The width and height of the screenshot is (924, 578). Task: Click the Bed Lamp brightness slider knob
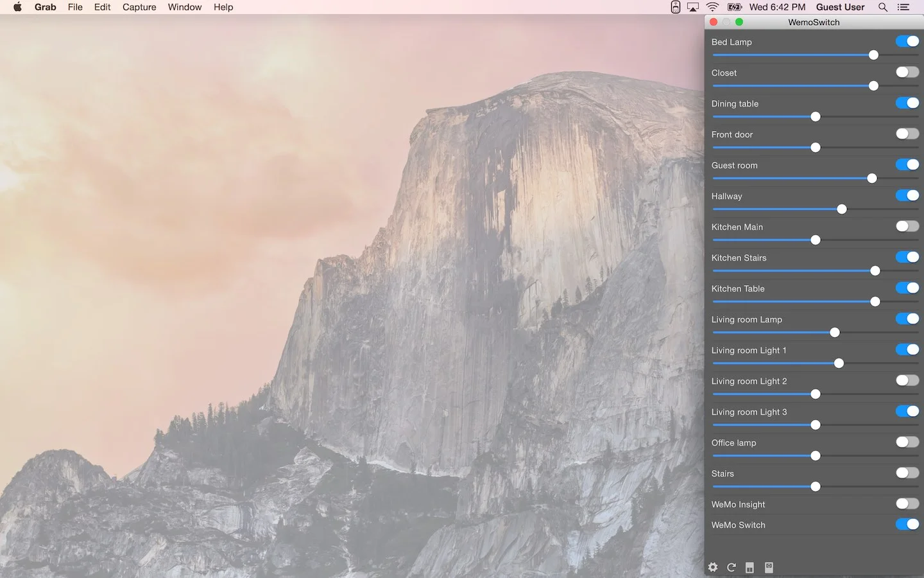click(x=873, y=55)
